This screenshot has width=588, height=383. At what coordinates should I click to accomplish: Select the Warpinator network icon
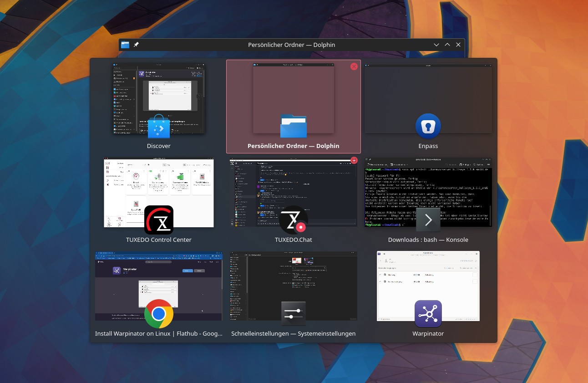click(x=428, y=314)
